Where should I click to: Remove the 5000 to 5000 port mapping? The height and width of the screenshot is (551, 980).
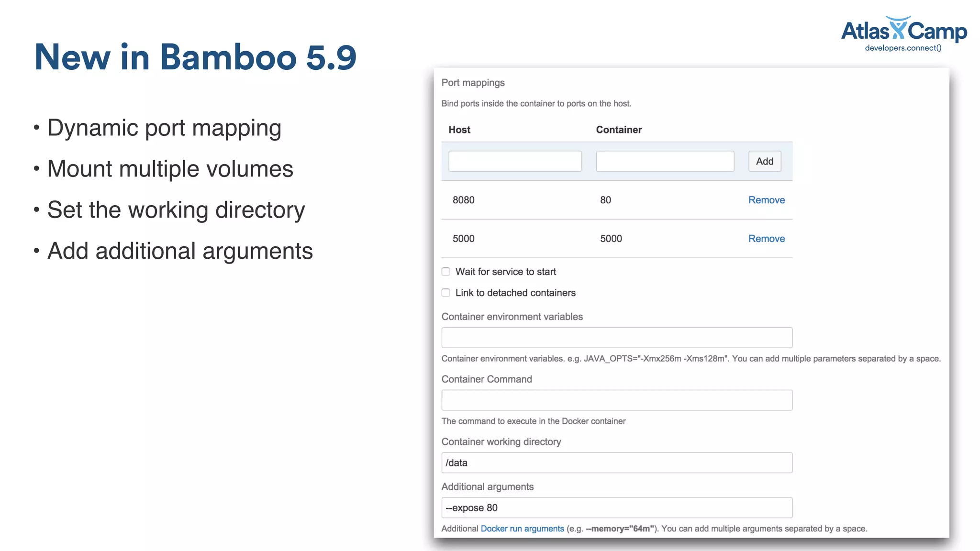tap(766, 239)
